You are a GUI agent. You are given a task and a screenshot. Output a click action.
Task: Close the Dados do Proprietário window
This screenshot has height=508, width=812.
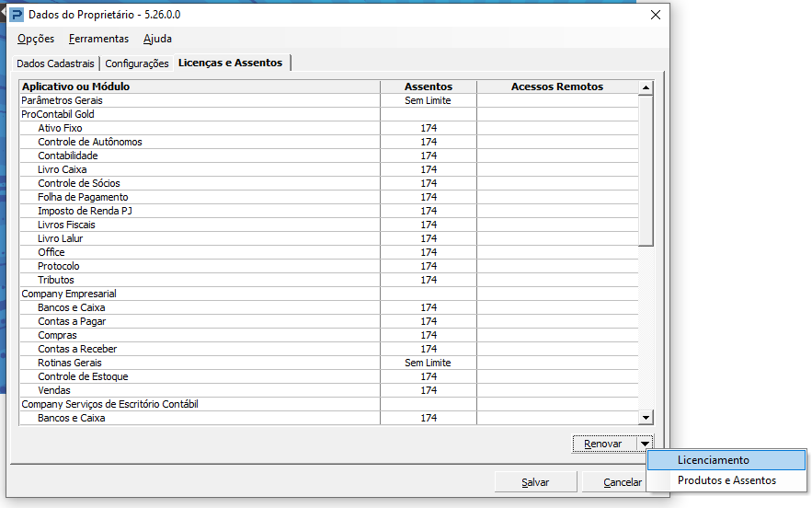(x=655, y=15)
